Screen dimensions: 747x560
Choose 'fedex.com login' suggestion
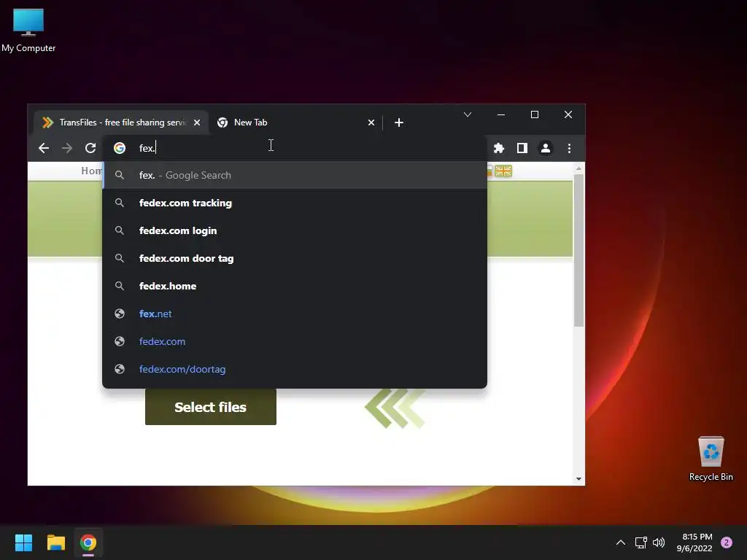[x=295, y=230]
